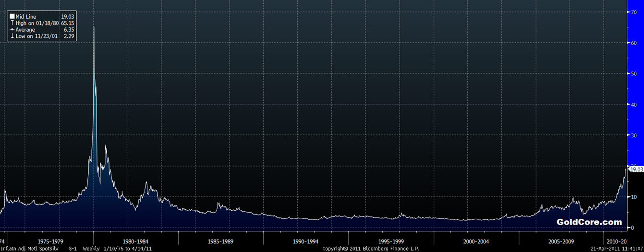Select the Mid Line legend label

click(26, 17)
